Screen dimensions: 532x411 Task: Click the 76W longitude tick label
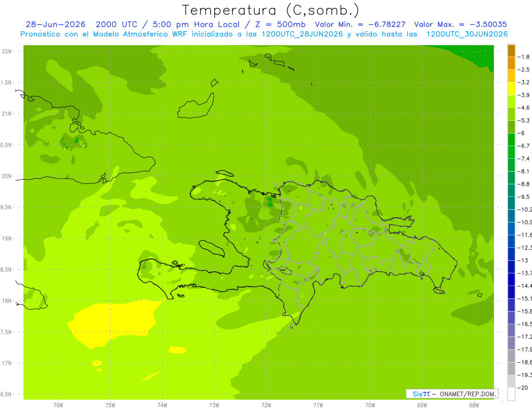[x=58, y=405]
